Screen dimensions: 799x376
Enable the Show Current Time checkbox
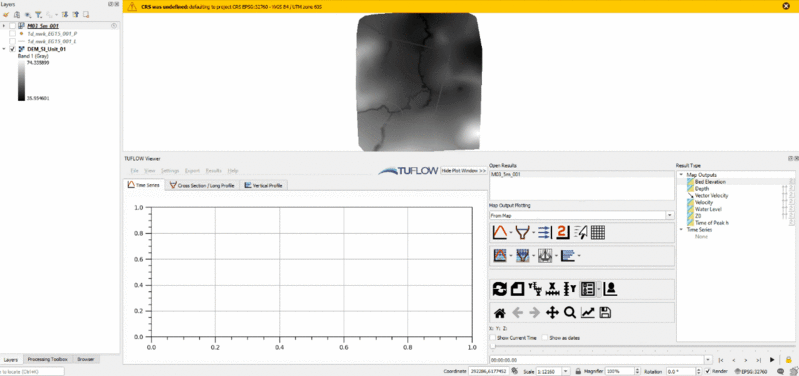(492, 338)
